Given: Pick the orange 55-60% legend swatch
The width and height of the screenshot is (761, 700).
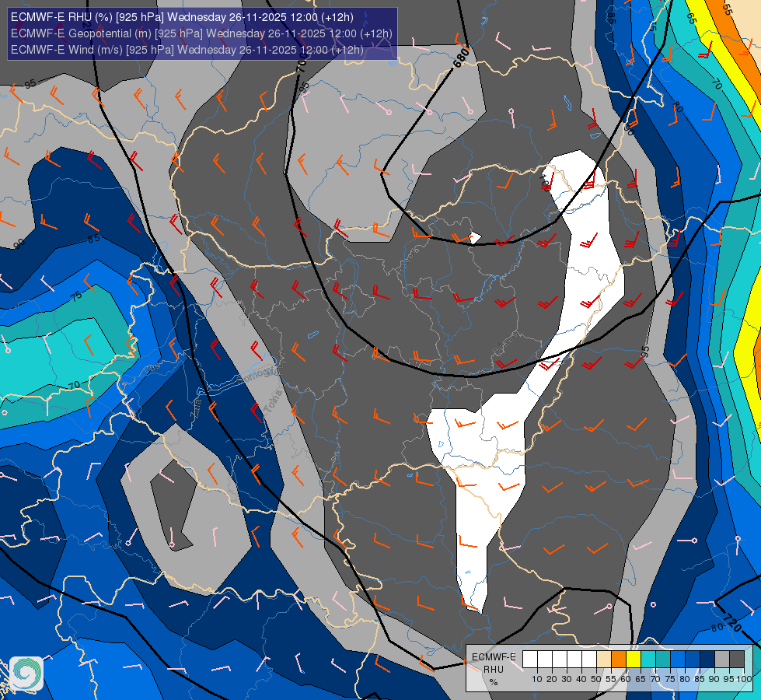Looking at the screenshot, I should coord(618,660).
